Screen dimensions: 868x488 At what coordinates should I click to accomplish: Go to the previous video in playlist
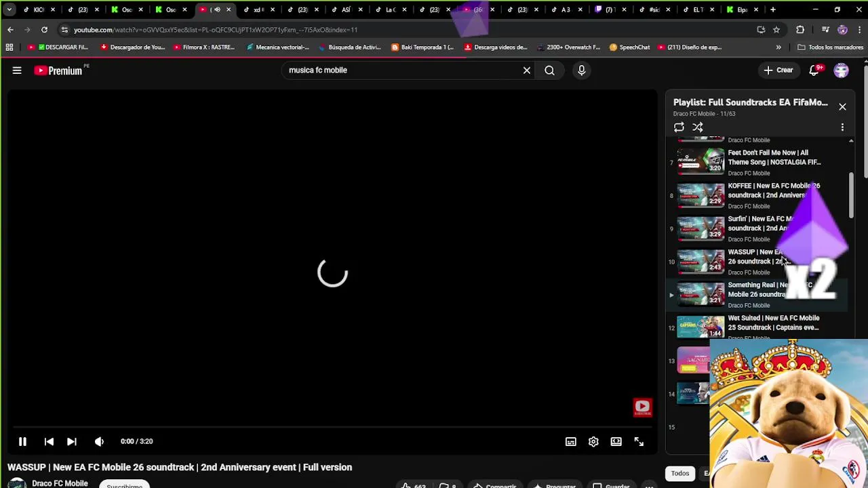49,441
